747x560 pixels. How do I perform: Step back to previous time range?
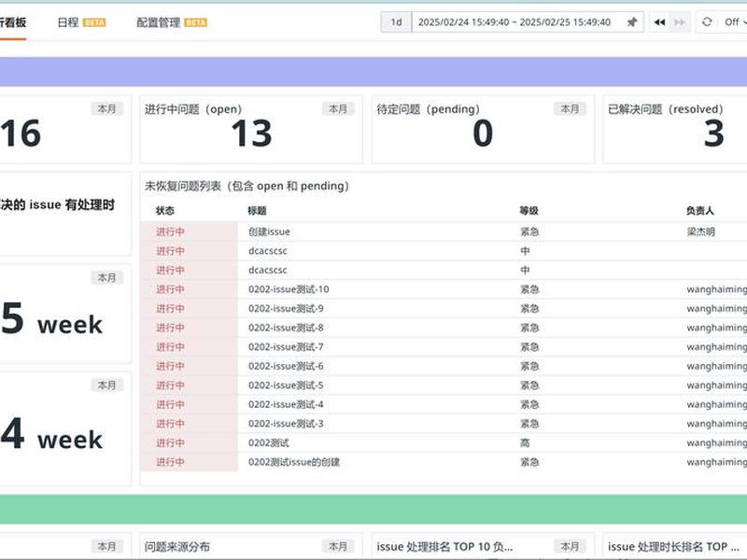coord(659,22)
